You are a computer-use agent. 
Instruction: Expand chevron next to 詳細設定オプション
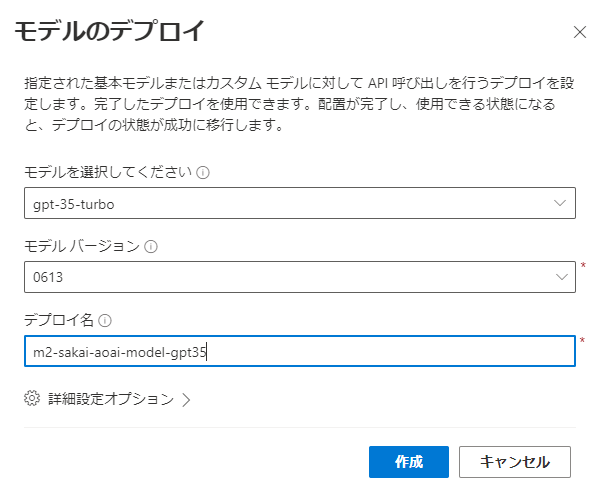click(x=186, y=399)
